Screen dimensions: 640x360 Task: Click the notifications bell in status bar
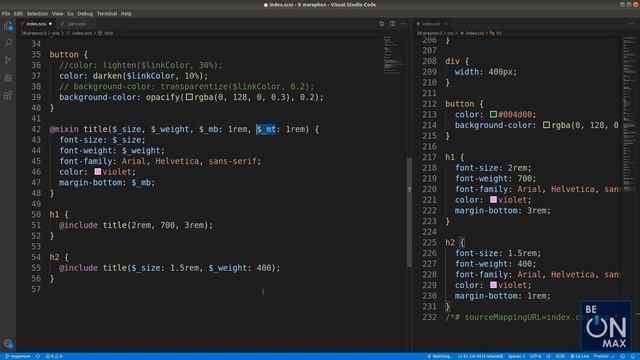point(633,356)
